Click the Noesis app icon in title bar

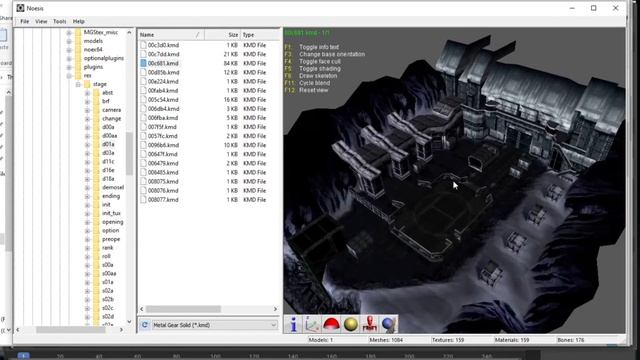pyautogui.click(x=20, y=8)
